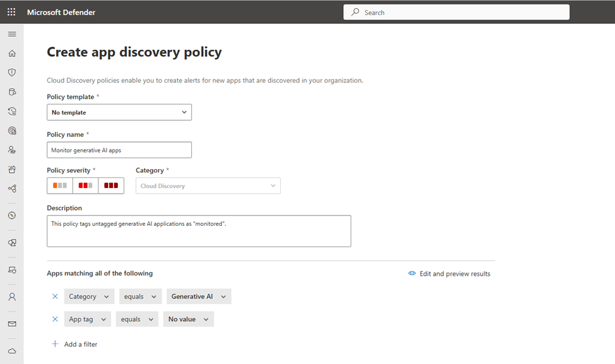Open the partner/users gear icon in sidebar

[12, 150]
